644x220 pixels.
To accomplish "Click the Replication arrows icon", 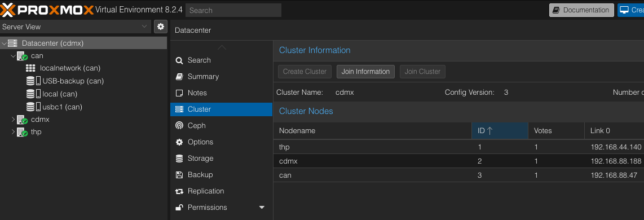I will 179,191.
